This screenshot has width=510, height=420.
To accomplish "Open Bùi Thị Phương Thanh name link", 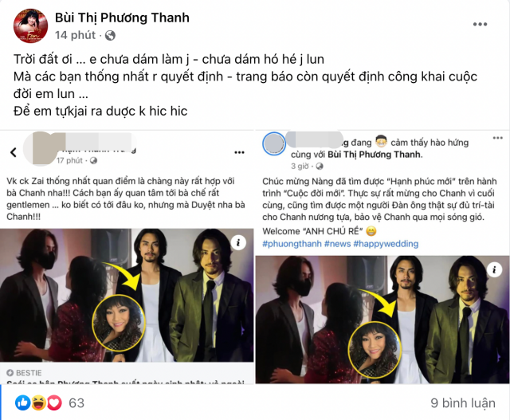I will point(122,18).
